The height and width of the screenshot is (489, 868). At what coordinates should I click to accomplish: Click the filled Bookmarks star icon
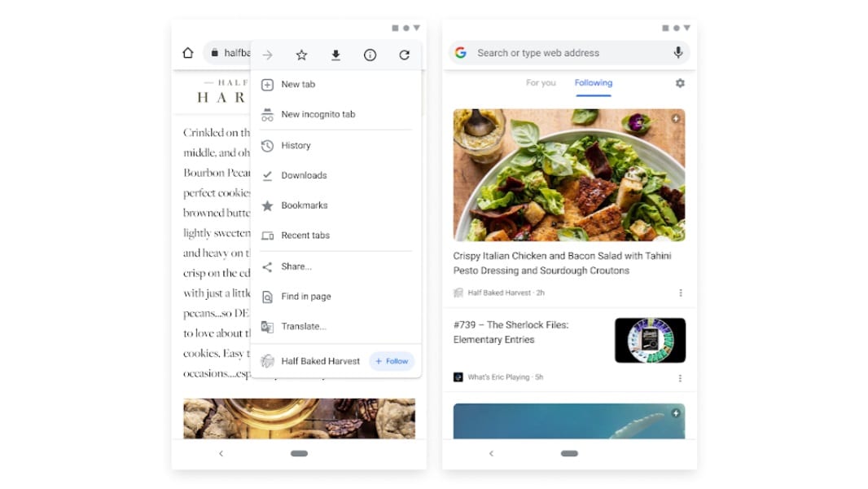(267, 205)
